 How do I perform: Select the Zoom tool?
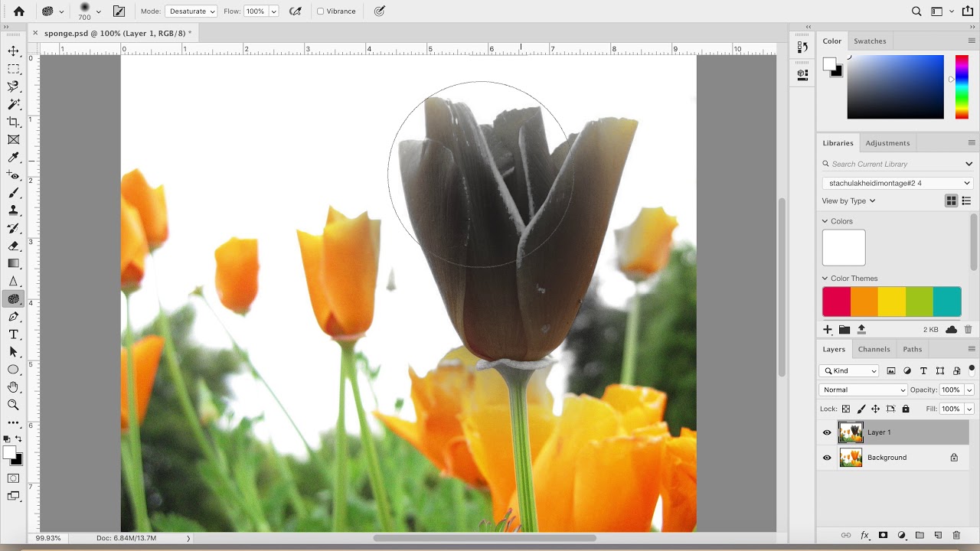[x=13, y=405]
